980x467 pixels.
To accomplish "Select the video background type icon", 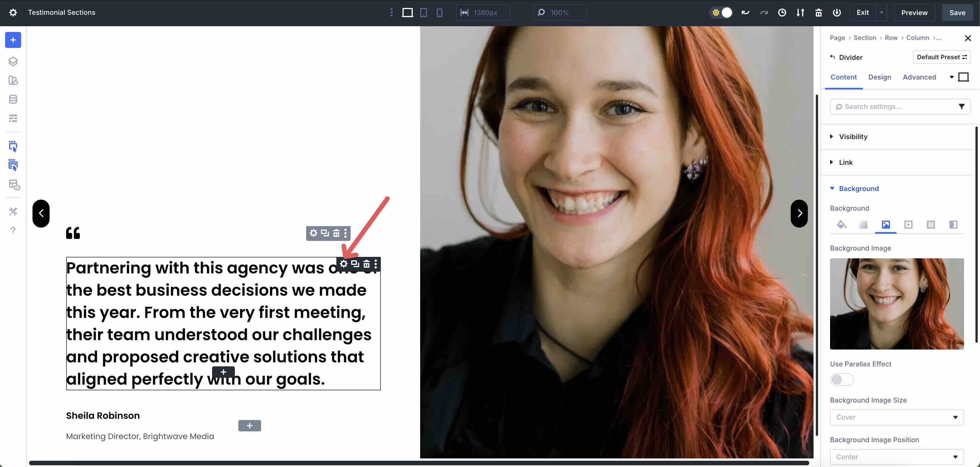I will point(909,225).
